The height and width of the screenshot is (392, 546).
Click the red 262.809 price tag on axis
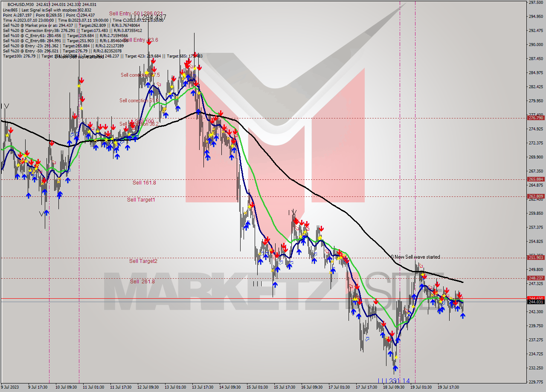click(536, 196)
